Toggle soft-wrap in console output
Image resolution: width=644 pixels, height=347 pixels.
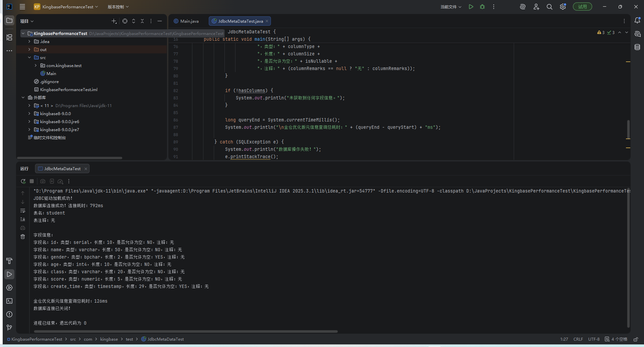23,211
